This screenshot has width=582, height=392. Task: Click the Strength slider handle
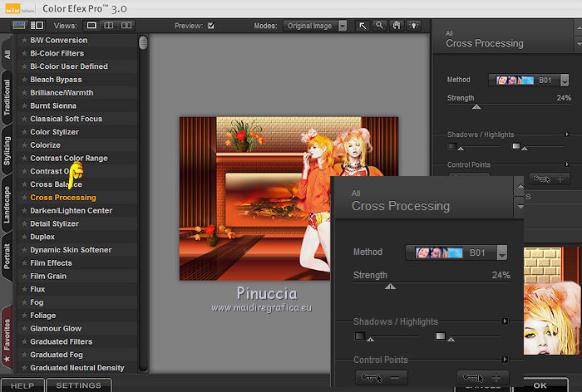390,287
